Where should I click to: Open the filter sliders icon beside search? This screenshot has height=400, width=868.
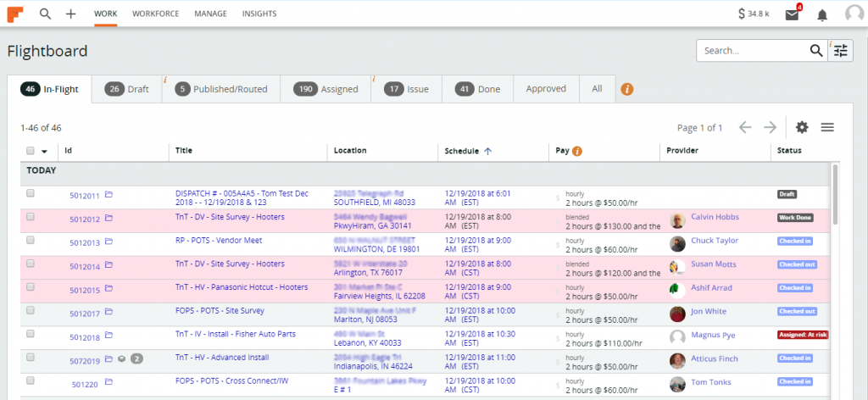pos(841,51)
